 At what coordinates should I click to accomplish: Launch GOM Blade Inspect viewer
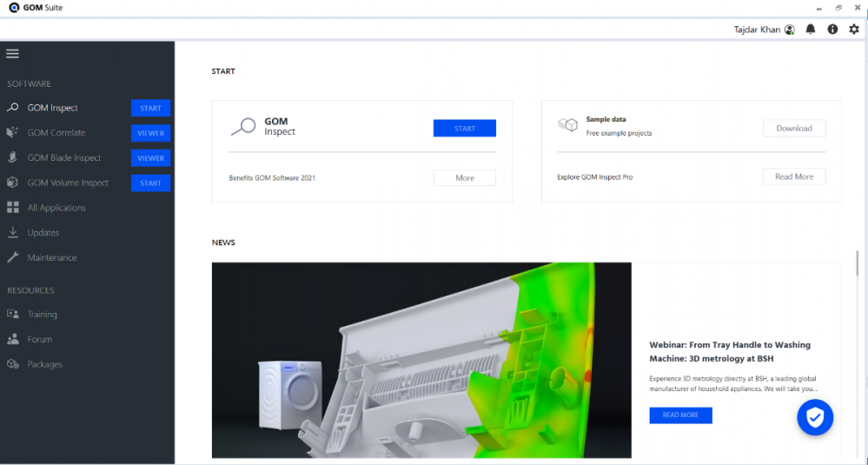[x=150, y=158]
